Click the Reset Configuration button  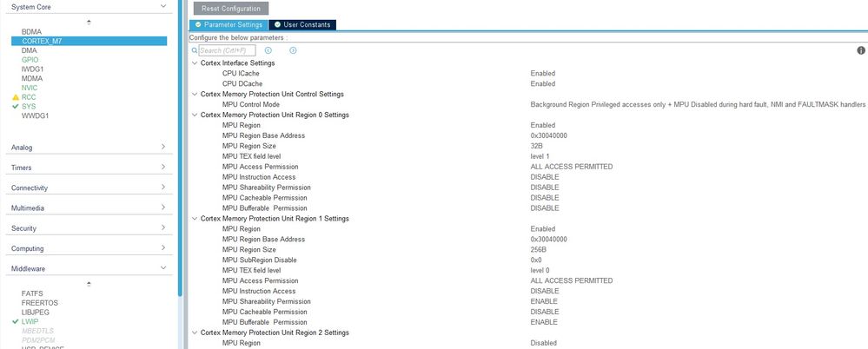pos(231,9)
